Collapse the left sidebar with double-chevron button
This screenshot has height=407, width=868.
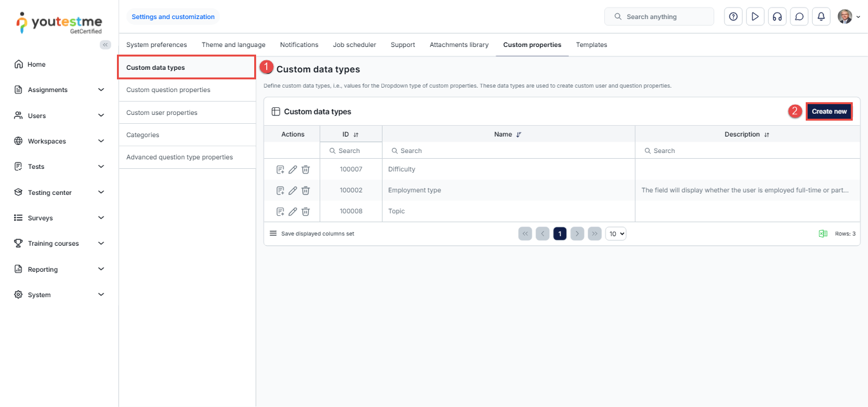pyautogui.click(x=105, y=44)
